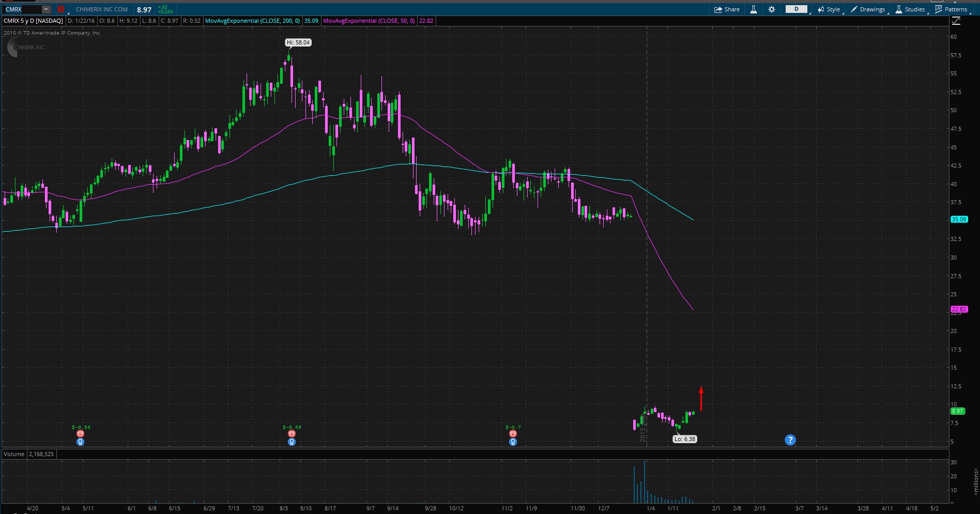Screen dimensions: 980x514
Task: Click the lightbulb event icon near 11/2
Action: tap(513, 442)
